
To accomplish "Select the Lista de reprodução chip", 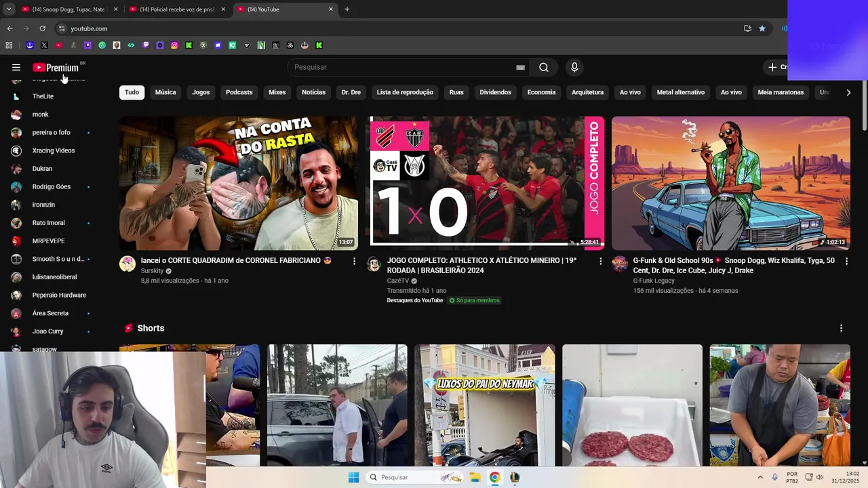I will [x=405, y=92].
